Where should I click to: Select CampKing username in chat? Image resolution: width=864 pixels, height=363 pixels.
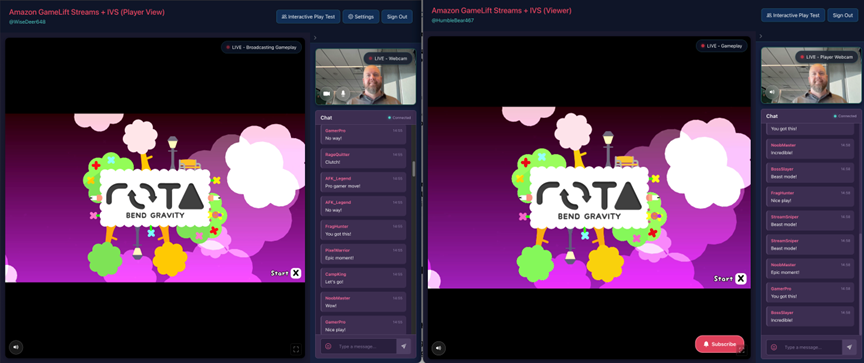pos(336,274)
